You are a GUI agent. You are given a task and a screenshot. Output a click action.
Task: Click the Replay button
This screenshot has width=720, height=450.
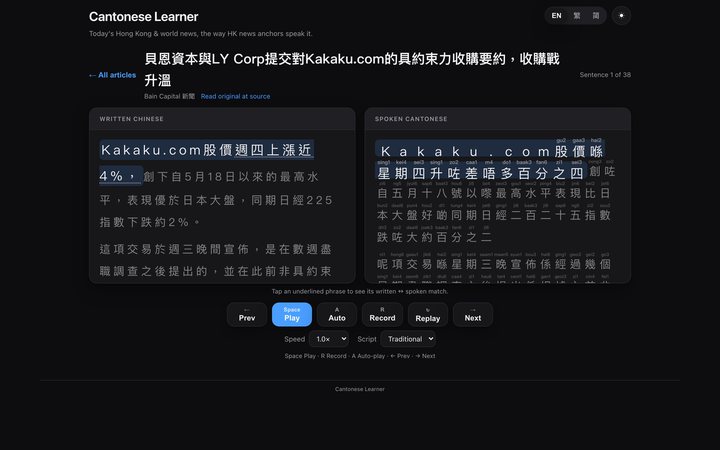[x=428, y=315]
